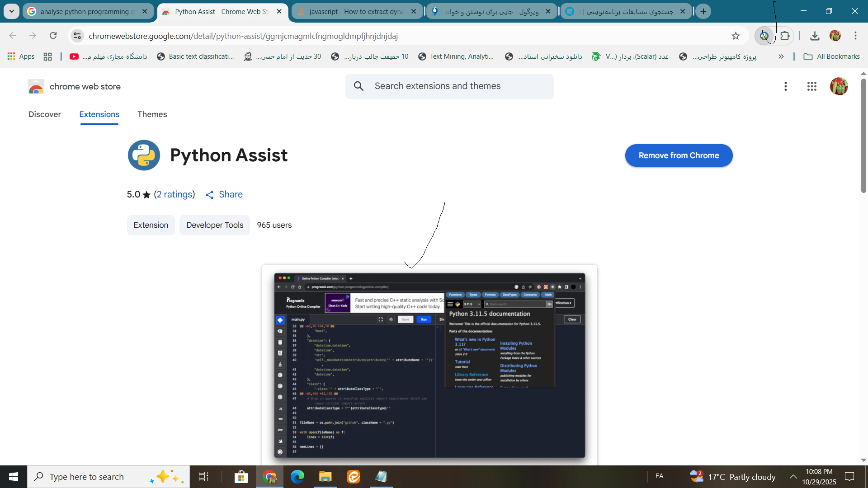Screen dimensions: 868x488
Task: View site information icon in address bar
Action: 77,36
